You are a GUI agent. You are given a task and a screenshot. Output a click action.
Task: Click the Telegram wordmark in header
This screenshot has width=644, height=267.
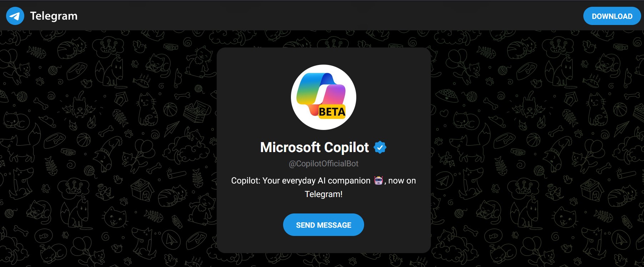(54, 16)
